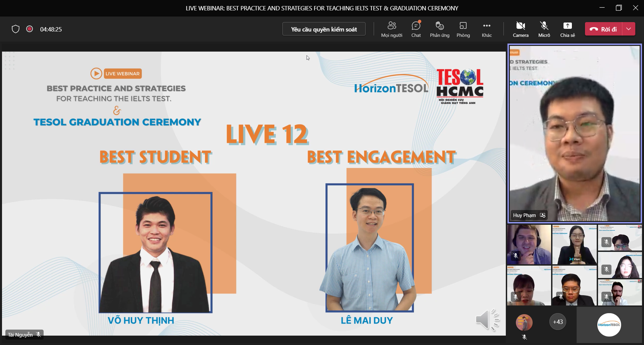Select the woman with XSplit logo thumbnail
The image size is (644, 345).
coord(575,245)
